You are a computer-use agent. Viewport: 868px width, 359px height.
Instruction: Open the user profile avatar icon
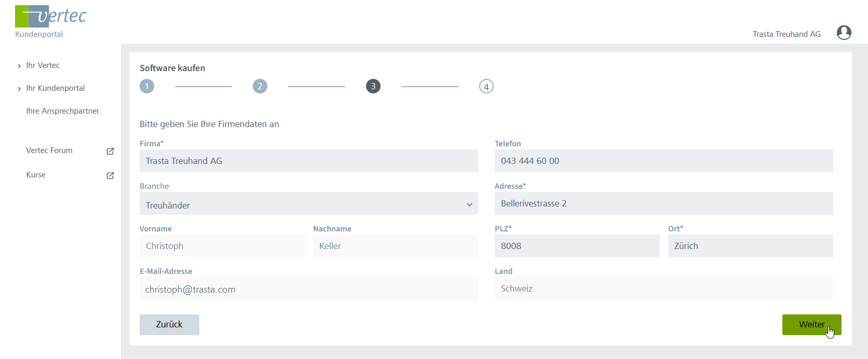[844, 33]
